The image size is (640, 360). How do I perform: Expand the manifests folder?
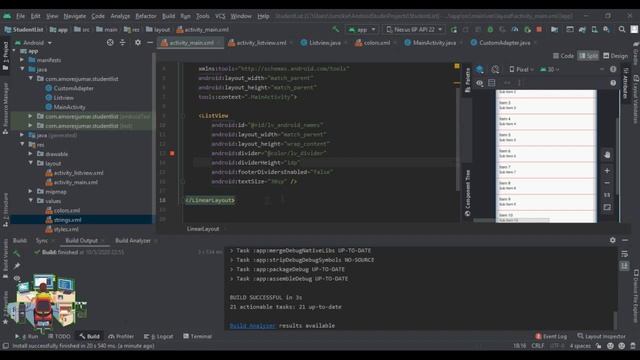point(22,60)
